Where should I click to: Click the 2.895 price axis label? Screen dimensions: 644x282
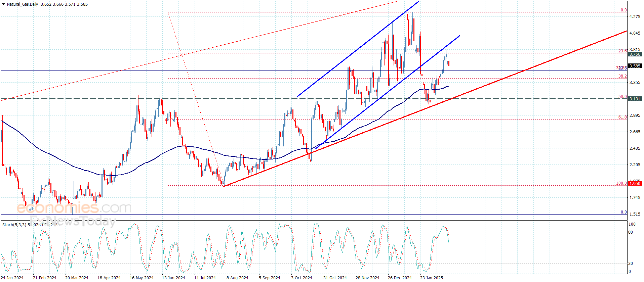click(x=635, y=115)
